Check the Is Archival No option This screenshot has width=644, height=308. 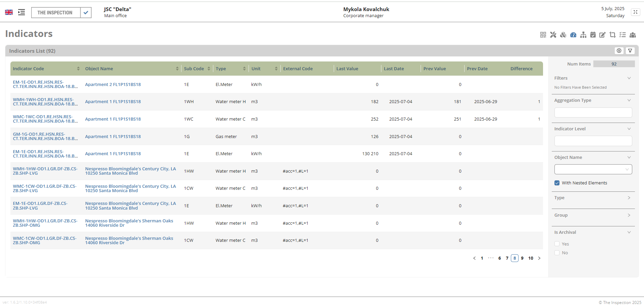557,253
